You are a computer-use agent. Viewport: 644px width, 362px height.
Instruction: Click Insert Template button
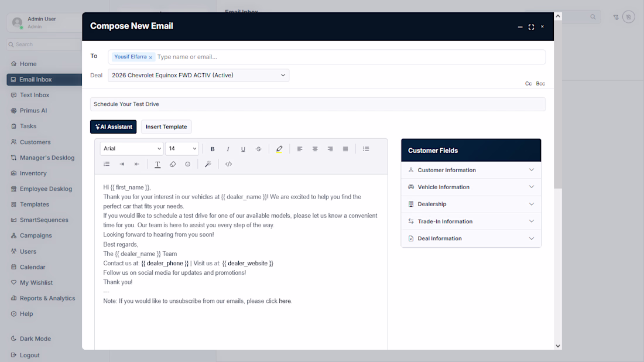166,127
